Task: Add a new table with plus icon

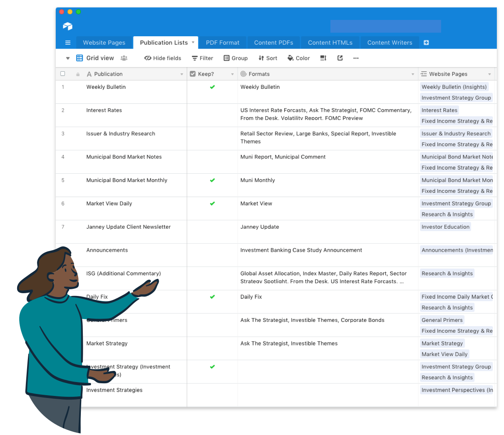Action: click(x=426, y=43)
